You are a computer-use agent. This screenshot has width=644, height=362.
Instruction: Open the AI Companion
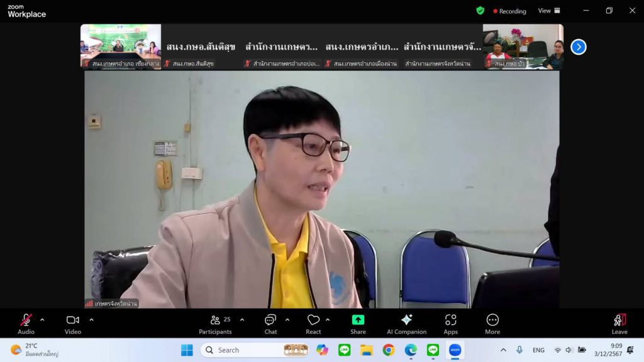[406, 323]
